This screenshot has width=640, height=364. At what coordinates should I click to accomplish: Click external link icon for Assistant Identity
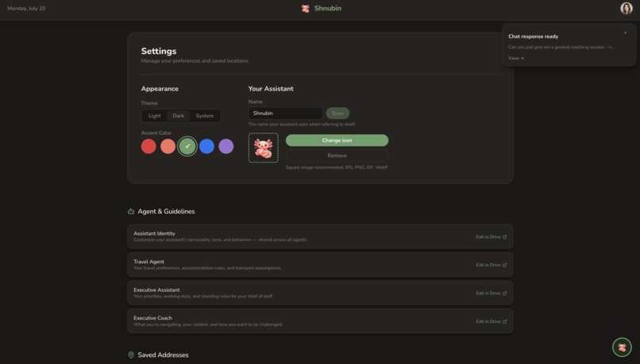504,237
